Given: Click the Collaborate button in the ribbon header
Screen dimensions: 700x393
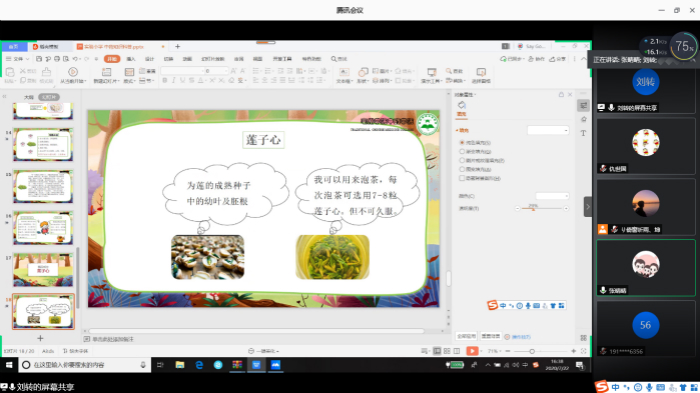Looking at the screenshot, I should click(x=536, y=59).
